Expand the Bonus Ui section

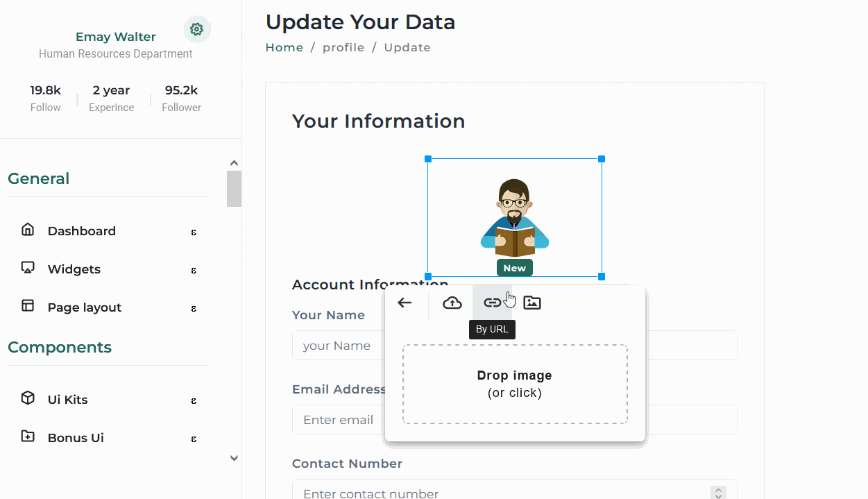(194, 438)
